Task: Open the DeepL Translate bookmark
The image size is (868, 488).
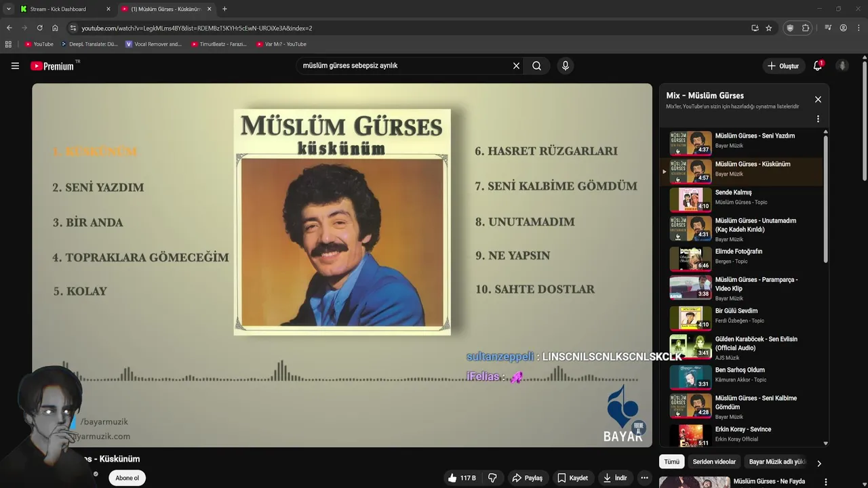Action: (89, 44)
